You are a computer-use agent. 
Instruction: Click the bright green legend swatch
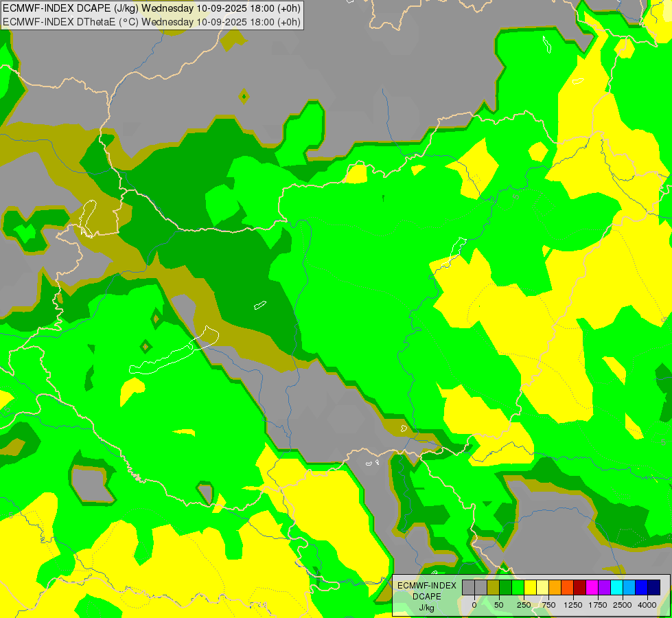[518, 587]
